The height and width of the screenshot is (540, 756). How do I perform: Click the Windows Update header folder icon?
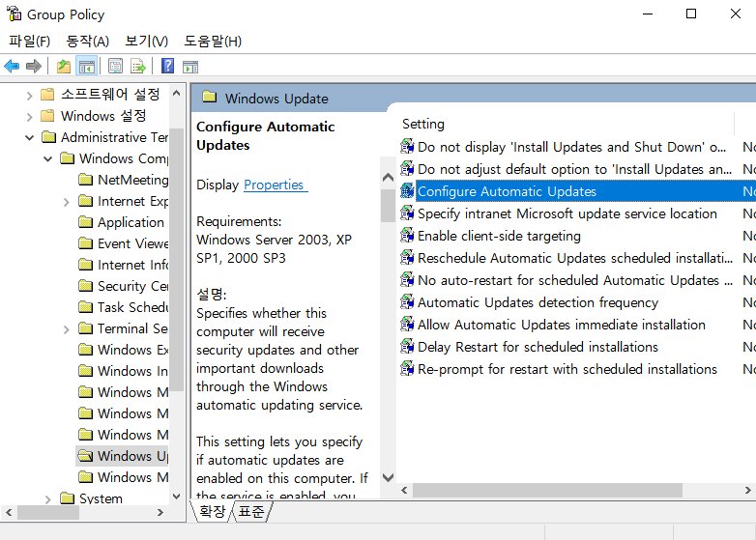pyautogui.click(x=209, y=97)
